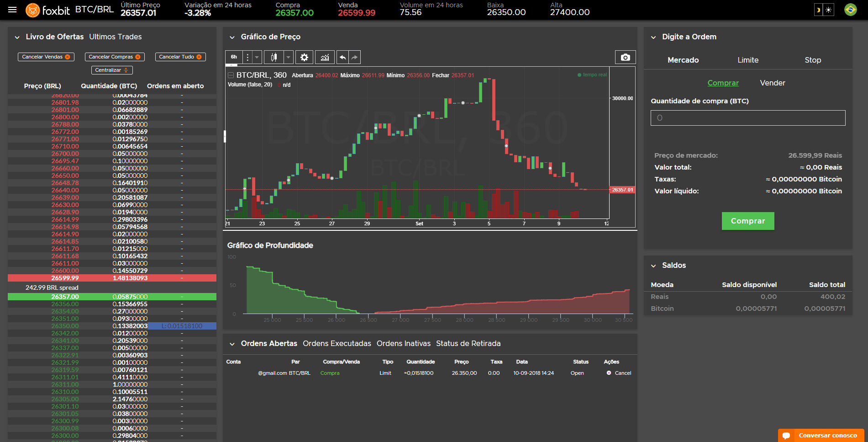
Task: Click Reais balance row
Action: [x=748, y=297]
